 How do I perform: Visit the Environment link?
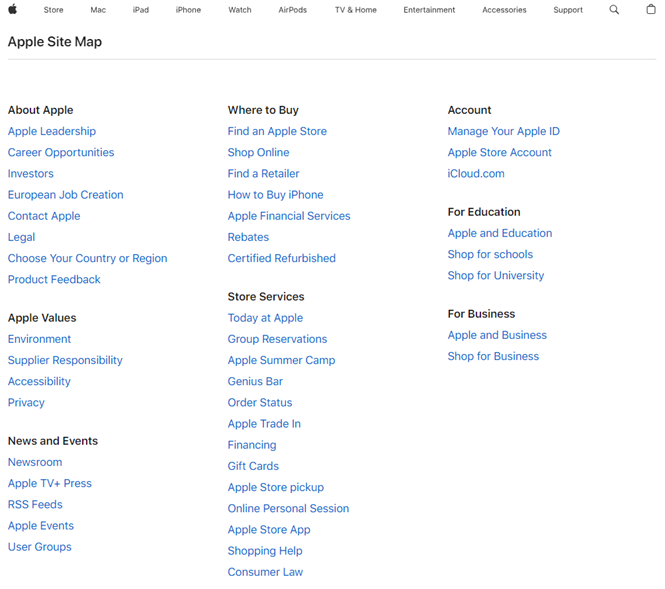[x=39, y=339]
